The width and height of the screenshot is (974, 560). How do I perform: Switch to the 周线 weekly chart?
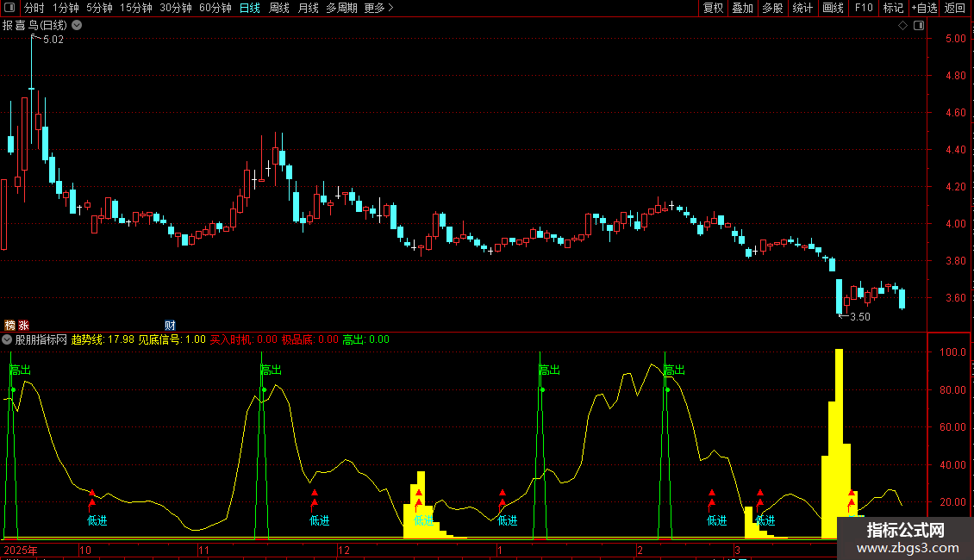point(279,8)
